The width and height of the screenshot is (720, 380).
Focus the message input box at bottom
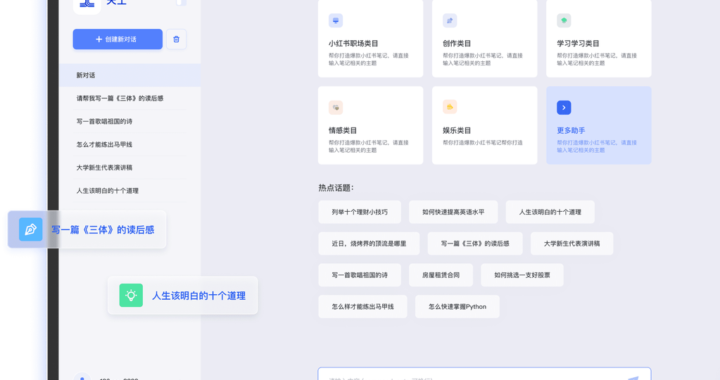(484, 374)
